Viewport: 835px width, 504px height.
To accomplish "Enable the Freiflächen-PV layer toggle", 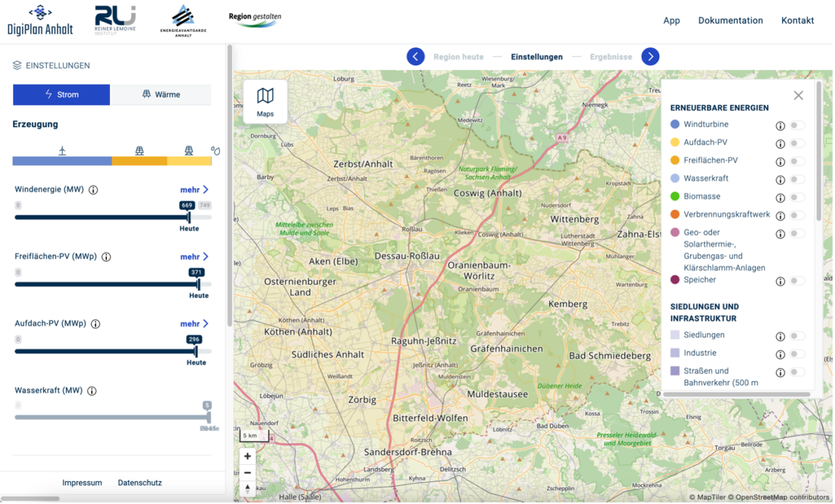I will tap(799, 161).
